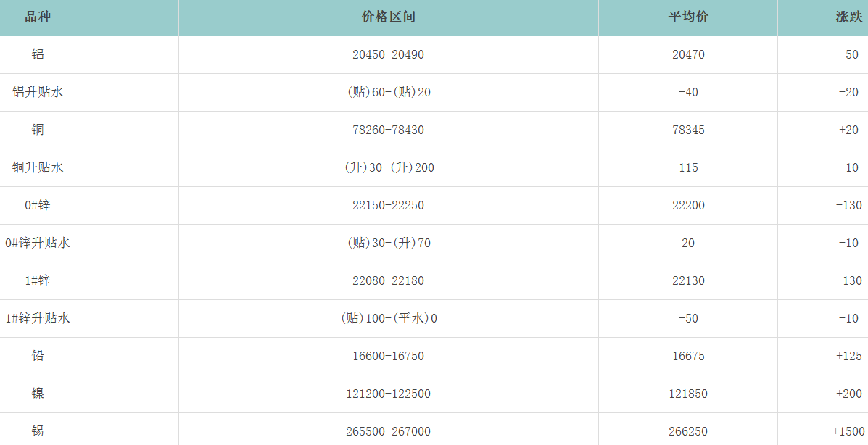This screenshot has width=868, height=445.
Task: Click the 价格区间 column header
Action: (388, 17)
